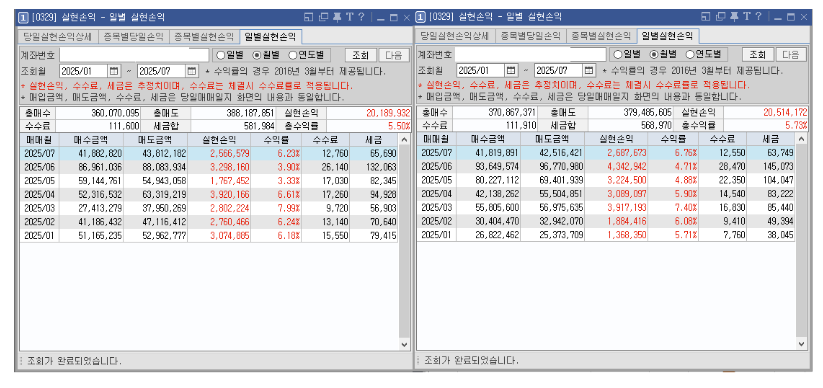This screenshot has width=823, height=388.
Task: Select 2025/04 row in the left window
Action: [x=209, y=194]
